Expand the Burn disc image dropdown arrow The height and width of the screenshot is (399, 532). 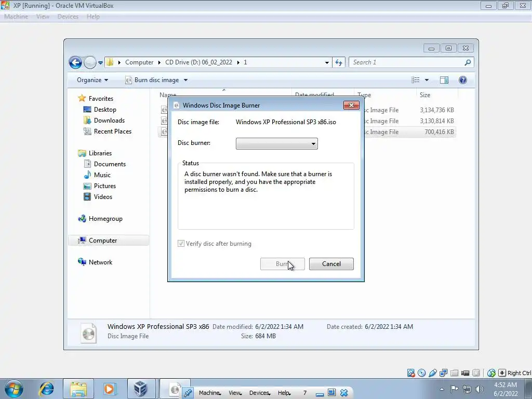(185, 80)
